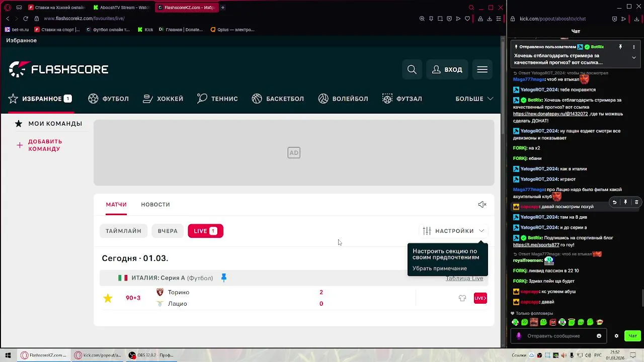644x362 pixels.
Task: Select the Вчера filter
Action: pyautogui.click(x=168, y=231)
